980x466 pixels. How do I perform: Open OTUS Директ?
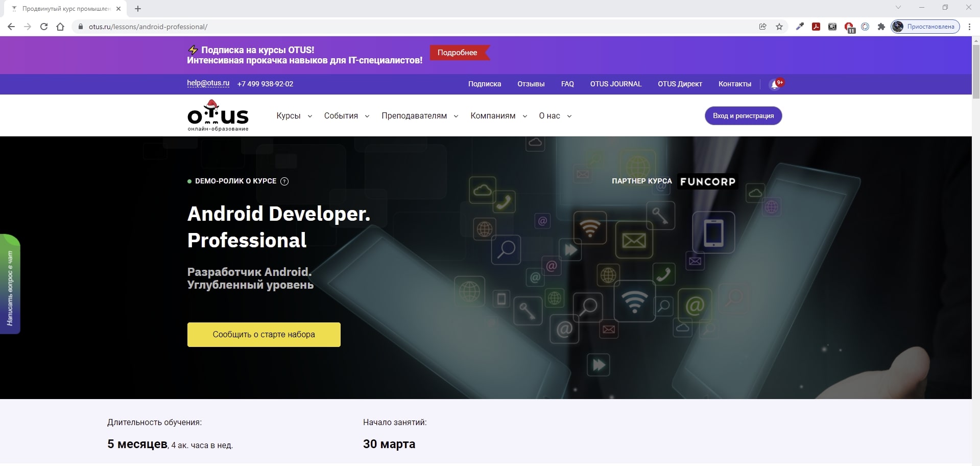tap(680, 84)
